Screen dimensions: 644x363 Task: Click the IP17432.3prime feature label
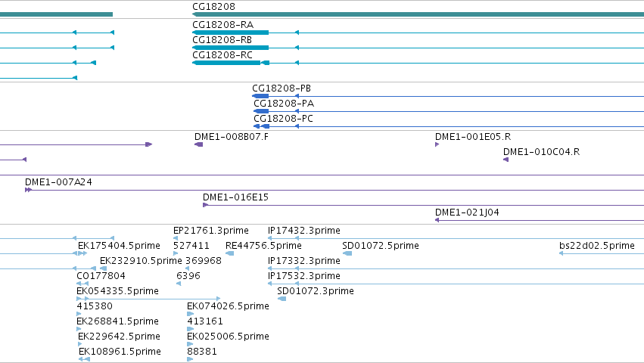[x=304, y=231]
